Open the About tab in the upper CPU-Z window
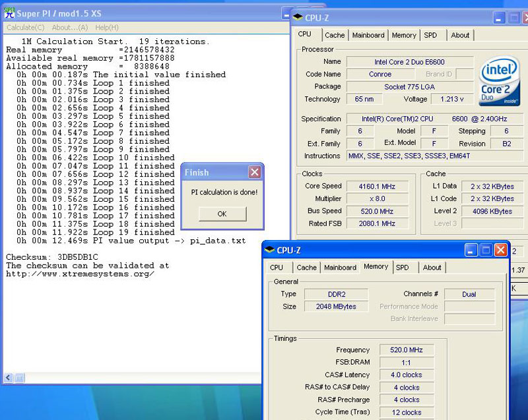Screen dimensions: 528x420 (x=460, y=35)
